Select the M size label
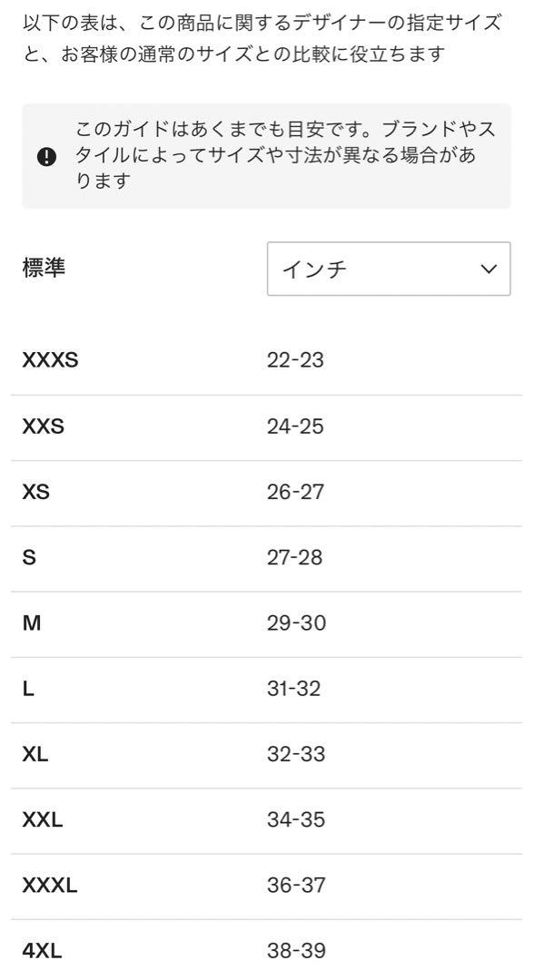 31,623
